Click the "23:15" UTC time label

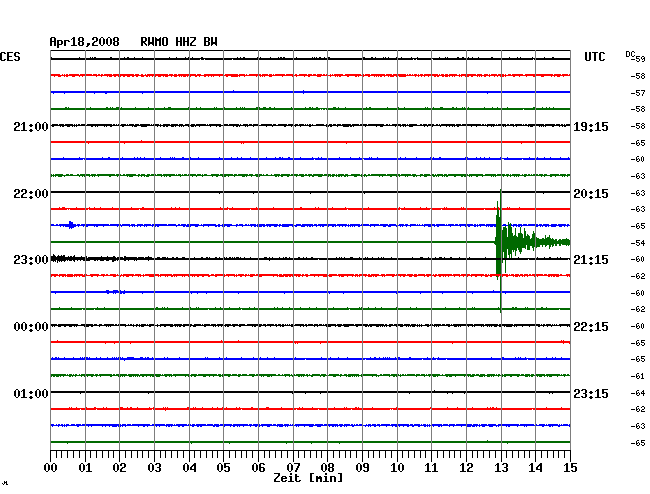[x=591, y=393]
